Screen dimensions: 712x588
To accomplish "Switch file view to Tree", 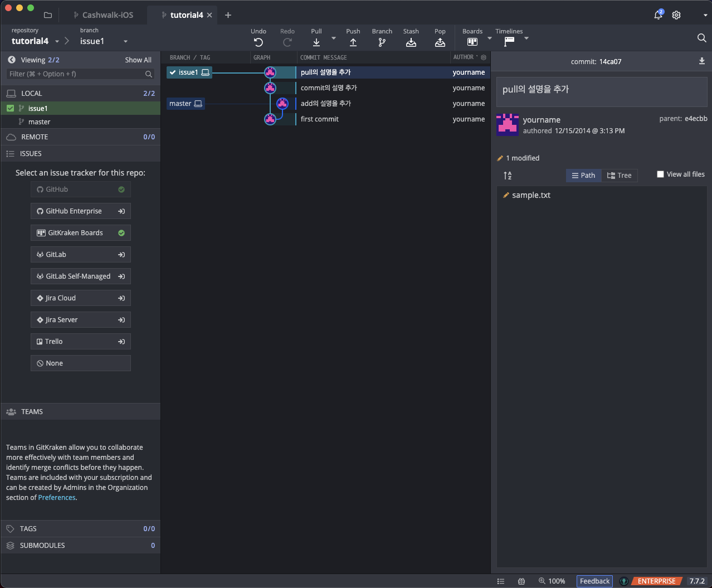I will pyautogui.click(x=620, y=176).
